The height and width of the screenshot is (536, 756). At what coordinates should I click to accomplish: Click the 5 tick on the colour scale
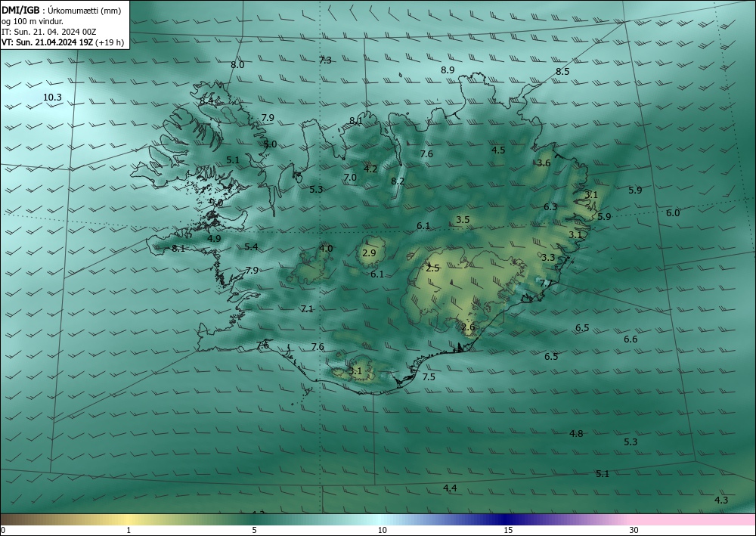[x=254, y=530]
